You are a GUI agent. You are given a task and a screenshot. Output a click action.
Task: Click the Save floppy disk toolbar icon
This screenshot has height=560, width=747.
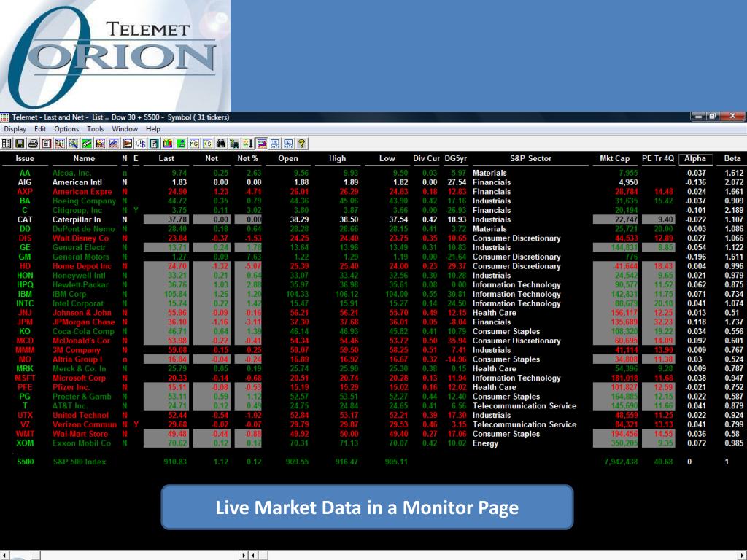coord(20,144)
